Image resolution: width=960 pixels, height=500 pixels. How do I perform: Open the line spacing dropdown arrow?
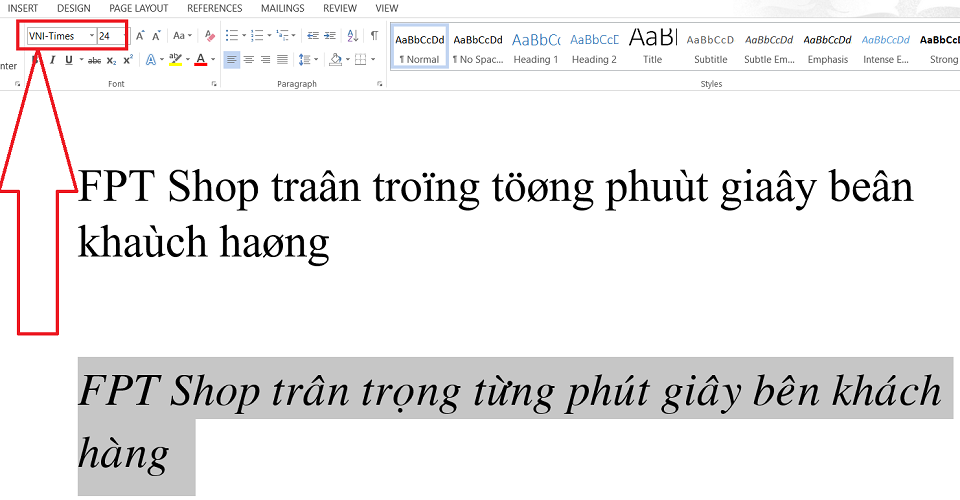[x=316, y=60]
